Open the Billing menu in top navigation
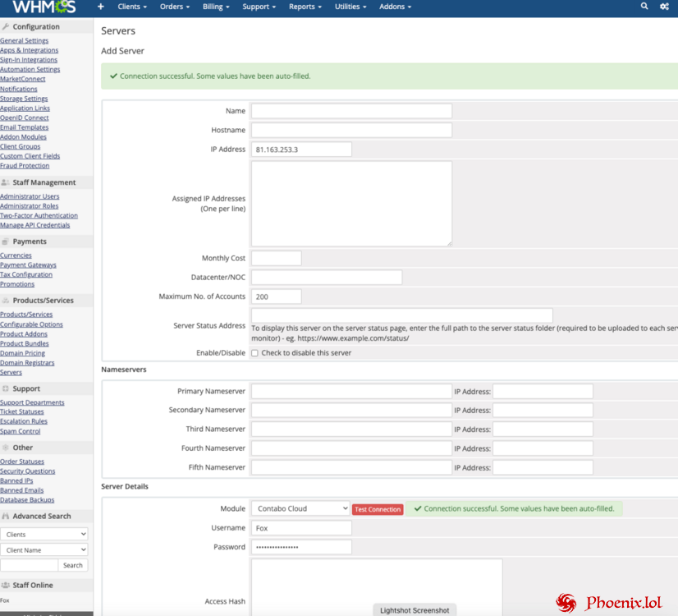This screenshot has height=616, width=678. [x=216, y=7]
